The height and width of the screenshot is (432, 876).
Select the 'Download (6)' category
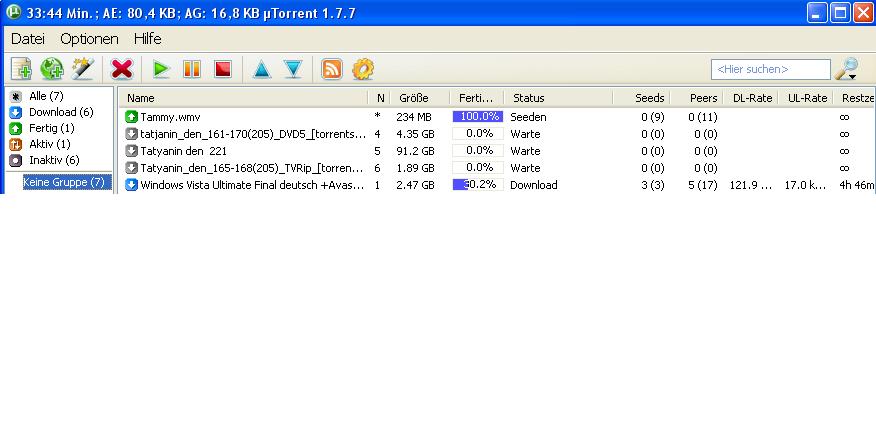coord(61,112)
